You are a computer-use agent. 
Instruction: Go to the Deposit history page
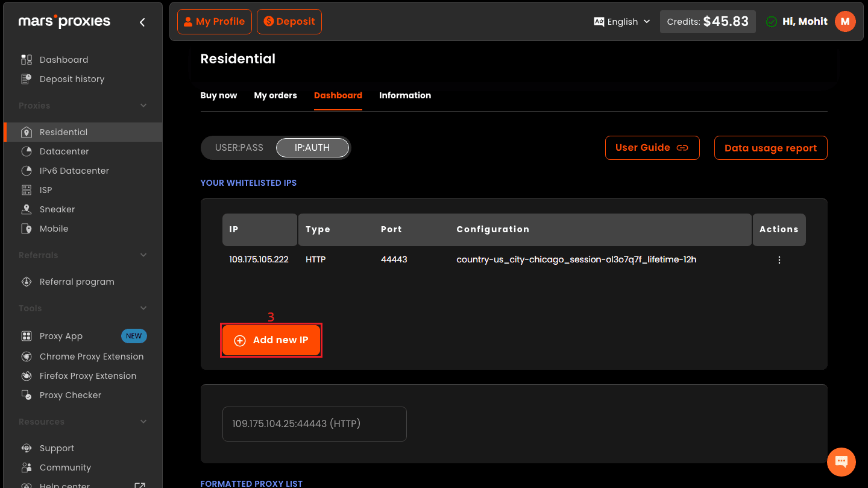72,79
